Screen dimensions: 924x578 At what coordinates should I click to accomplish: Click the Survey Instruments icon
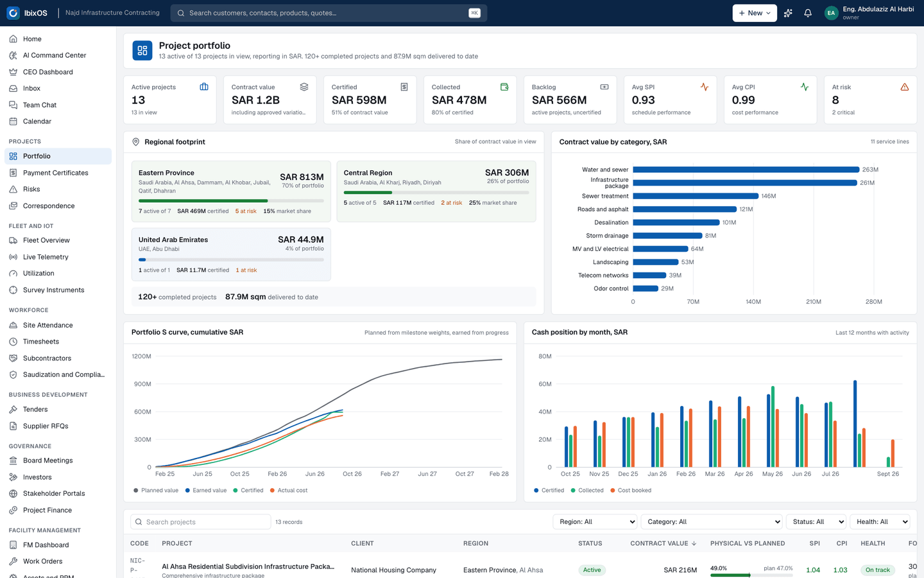pyautogui.click(x=13, y=290)
